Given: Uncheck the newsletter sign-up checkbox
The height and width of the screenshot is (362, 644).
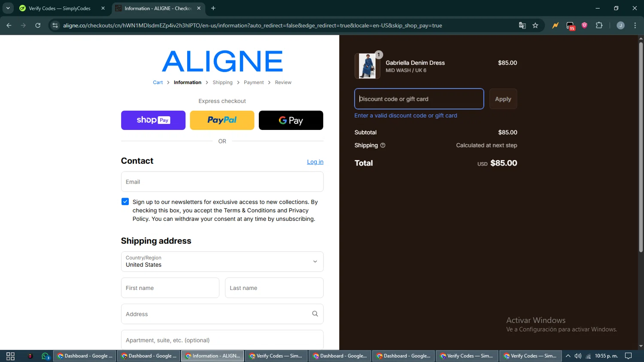Looking at the screenshot, I should 125,202.
